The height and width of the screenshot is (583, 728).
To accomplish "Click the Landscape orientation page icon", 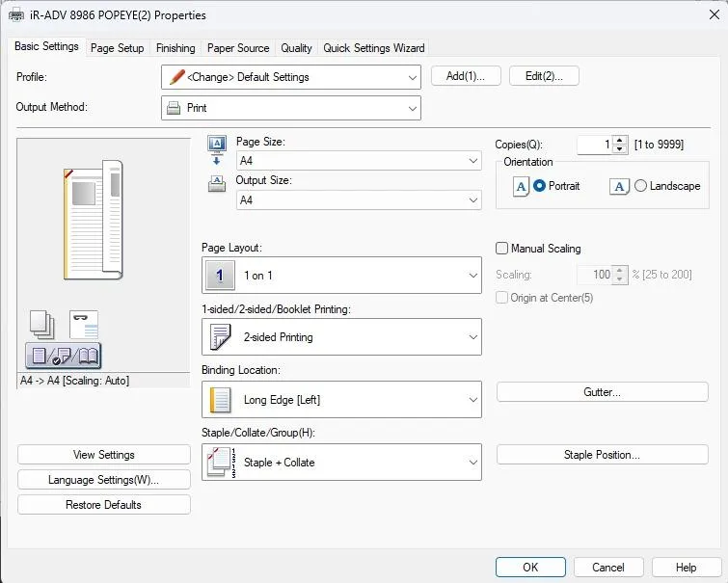I will tap(619, 187).
